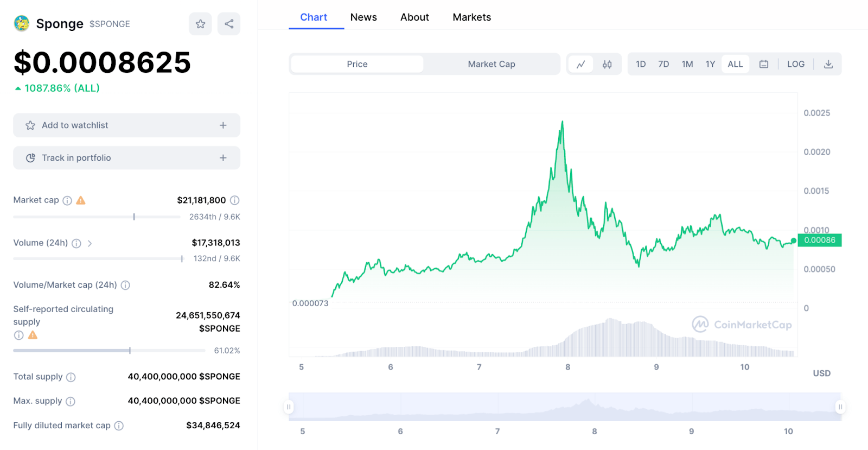This screenshot has width=868, height=450.
Task: Click the left range slider handle
Action: [x=289, y=407]
